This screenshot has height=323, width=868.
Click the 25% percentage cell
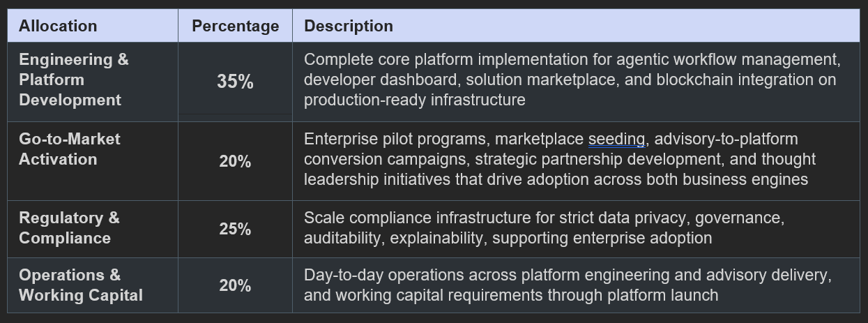(235, 229)
